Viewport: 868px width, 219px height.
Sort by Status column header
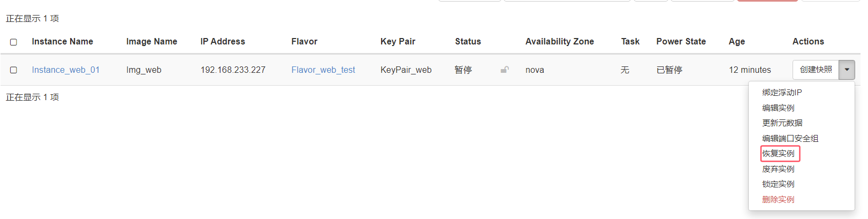468,42
